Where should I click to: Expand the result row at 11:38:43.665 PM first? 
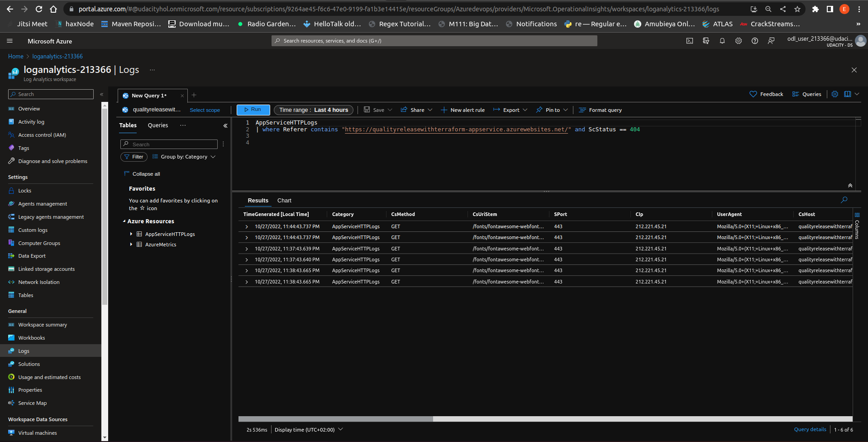coord(246,270)
